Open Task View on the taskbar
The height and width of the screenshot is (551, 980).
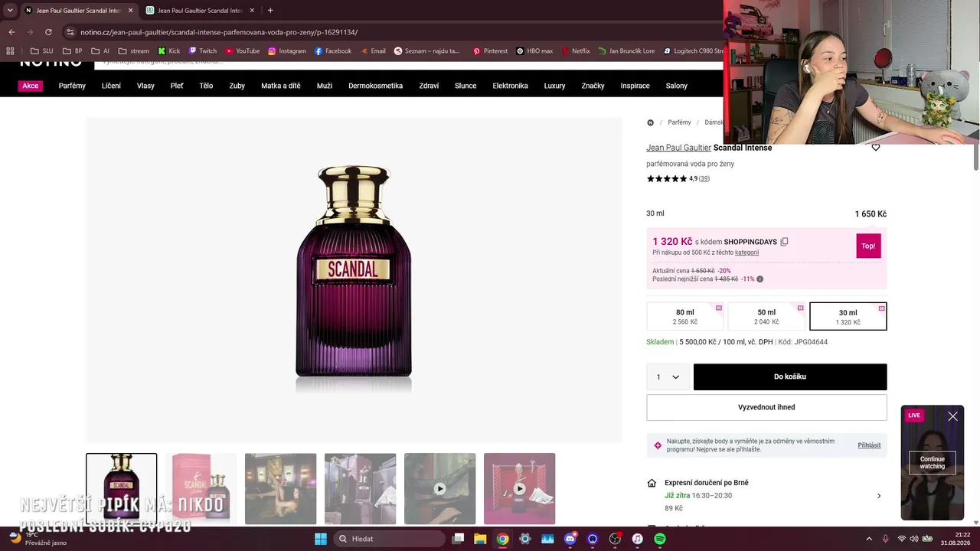(458, 539)
